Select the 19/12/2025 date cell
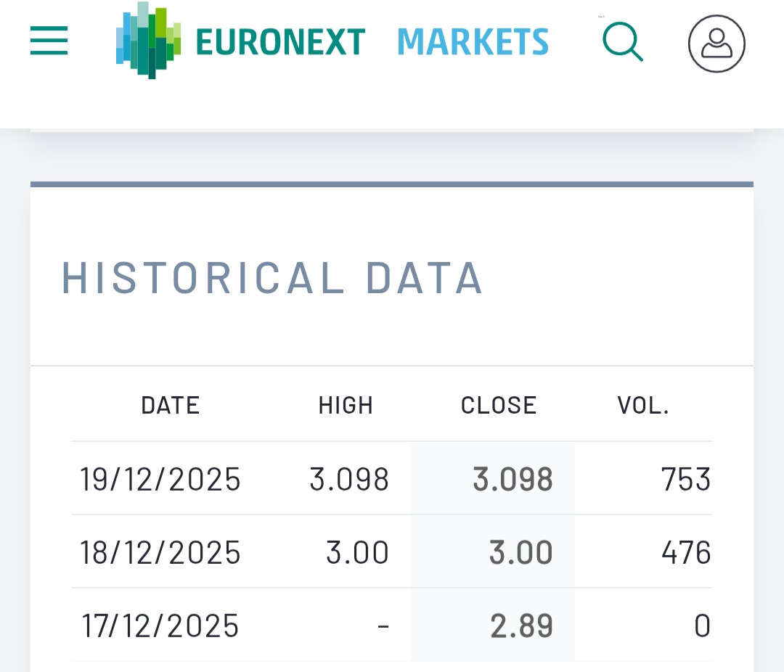The height and width of the screenshot is (672, 784). click(x=160, y=480)
